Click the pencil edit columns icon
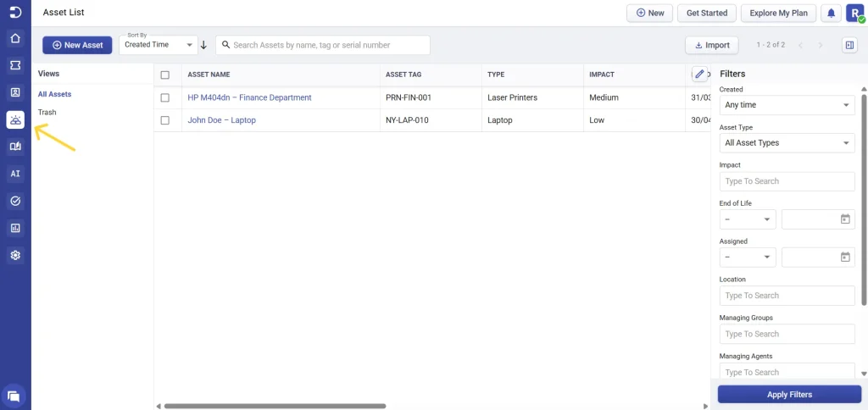868x410 pixels. [x=699, y=75]
